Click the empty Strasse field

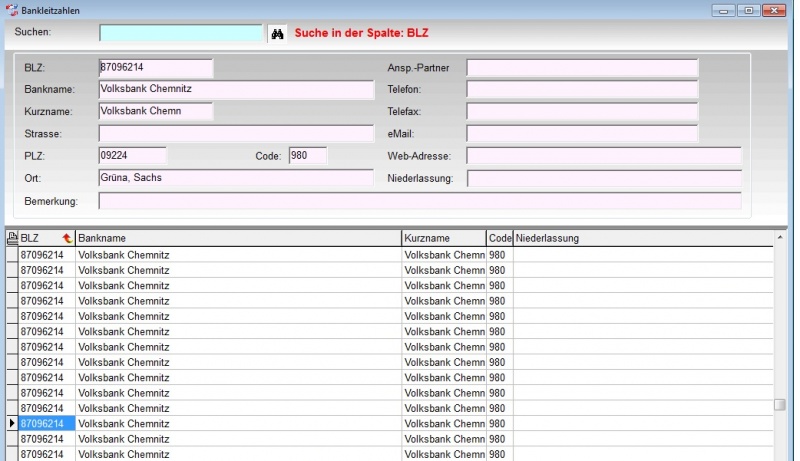[236, 134]
